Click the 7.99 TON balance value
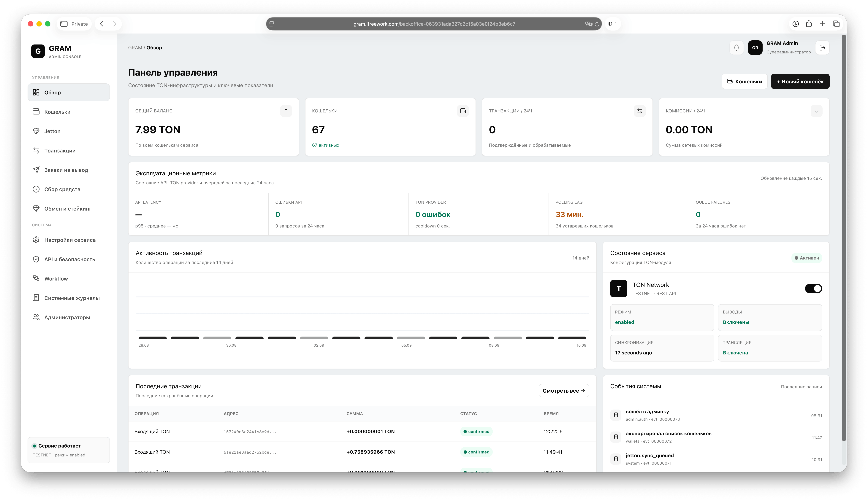868x500 pixels. point(158,130)
